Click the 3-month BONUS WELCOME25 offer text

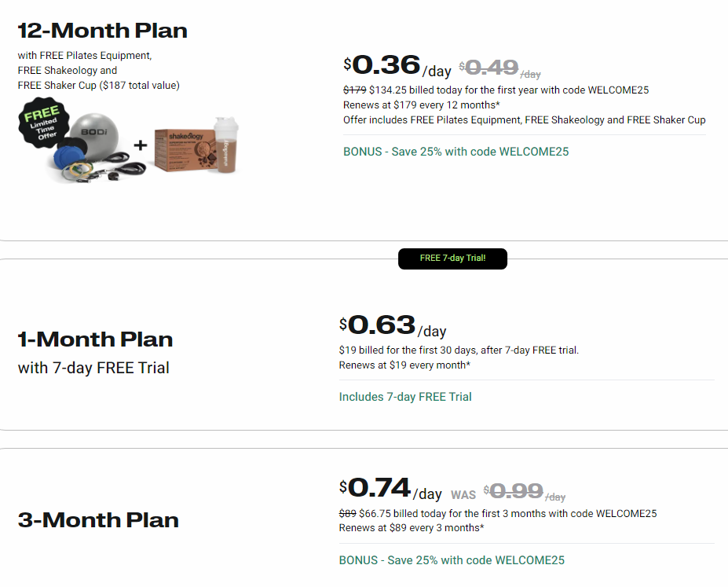click(452, 560)
